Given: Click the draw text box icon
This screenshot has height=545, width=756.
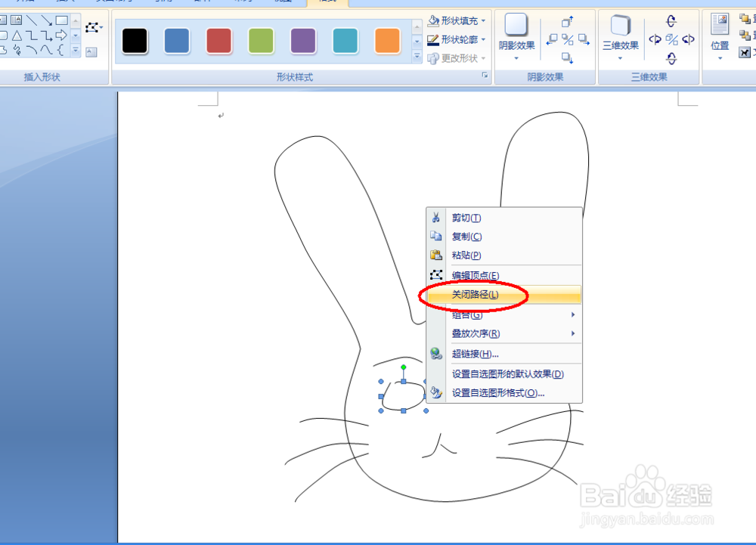Looking at the screenshot, I should [91, 52].
